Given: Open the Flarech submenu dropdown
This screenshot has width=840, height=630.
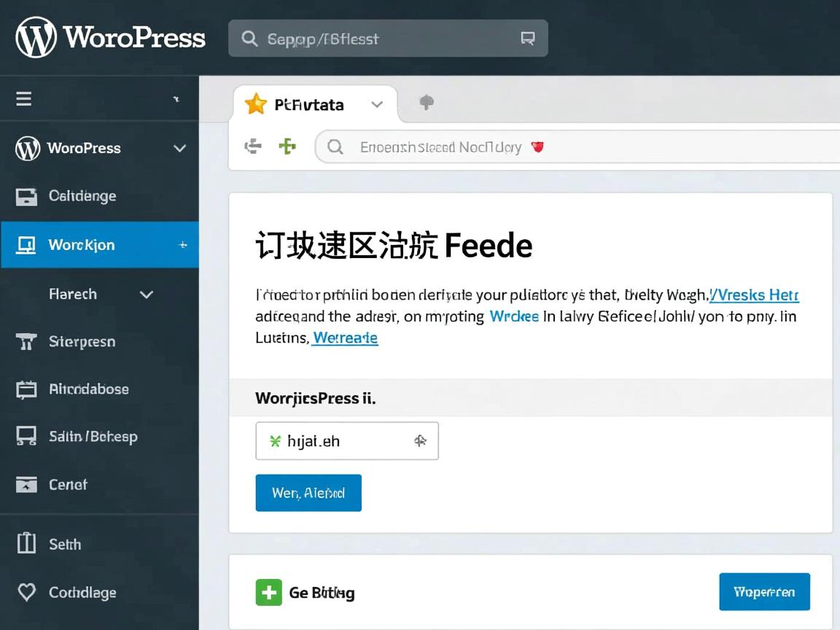Looking at the screenshot, I should click(x=146, y=294).
